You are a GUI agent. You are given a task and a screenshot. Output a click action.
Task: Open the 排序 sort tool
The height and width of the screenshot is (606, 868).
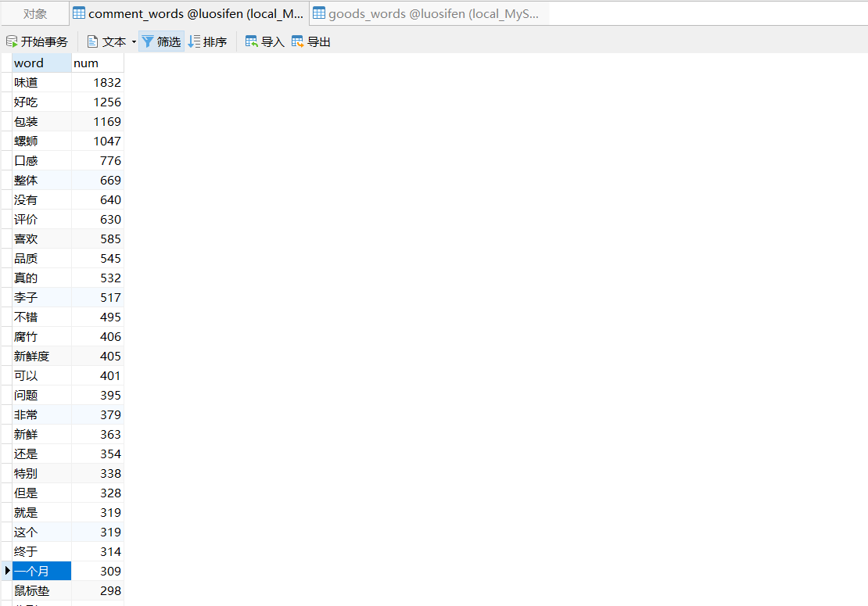(207, 41)
